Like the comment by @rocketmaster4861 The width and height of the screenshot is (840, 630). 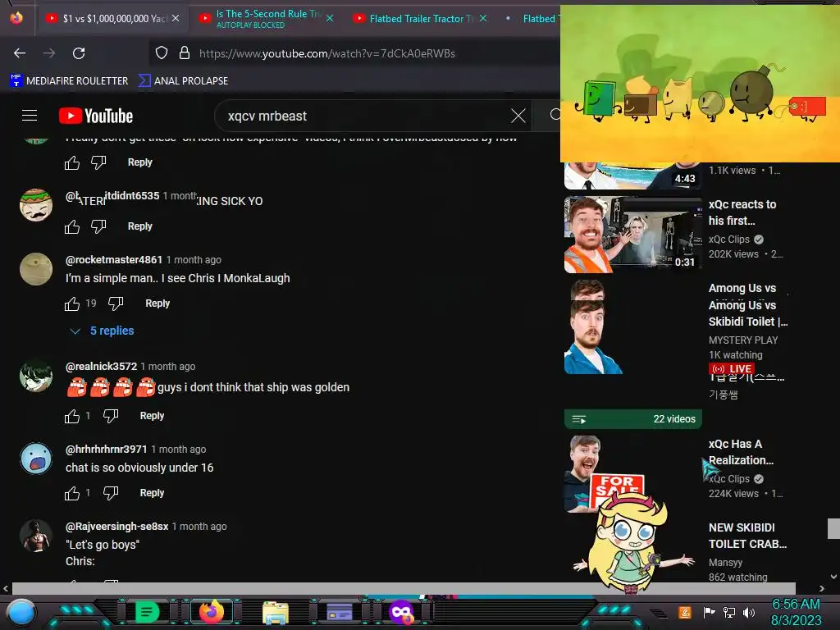coord(72,304)
